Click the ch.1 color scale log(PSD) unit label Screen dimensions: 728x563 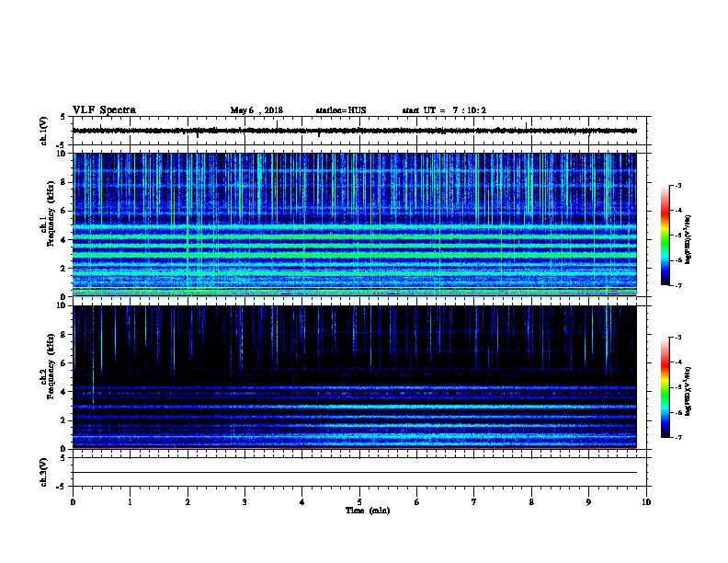[688, 240]
